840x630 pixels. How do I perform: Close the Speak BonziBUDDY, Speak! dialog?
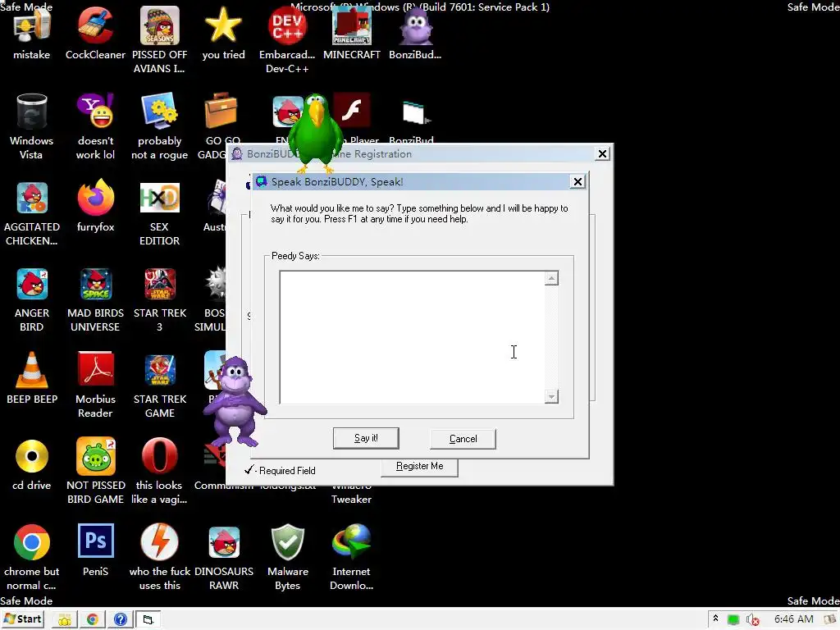coord(577,181)
